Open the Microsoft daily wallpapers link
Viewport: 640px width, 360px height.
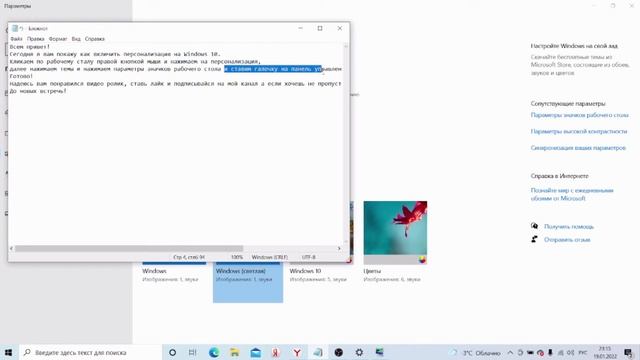point(572,194)
